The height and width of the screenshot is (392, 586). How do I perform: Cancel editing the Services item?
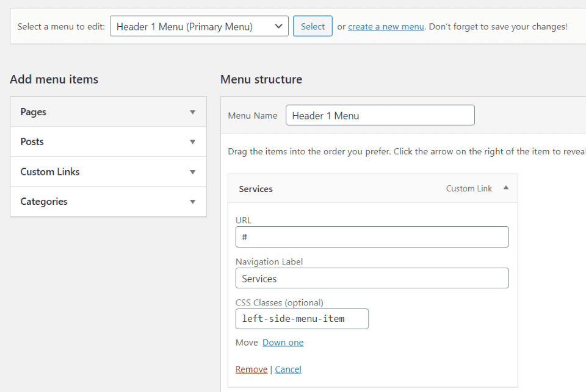tap(288, 369)
